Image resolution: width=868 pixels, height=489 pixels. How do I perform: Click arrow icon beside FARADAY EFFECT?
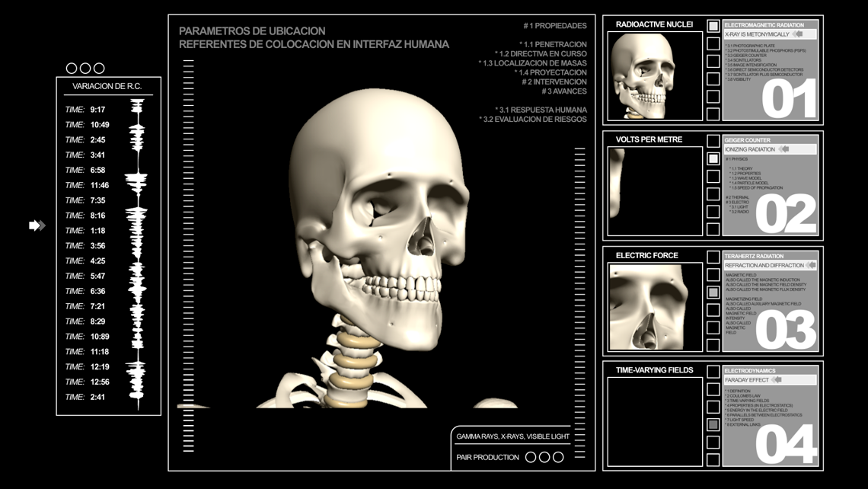tap(777, 379)
